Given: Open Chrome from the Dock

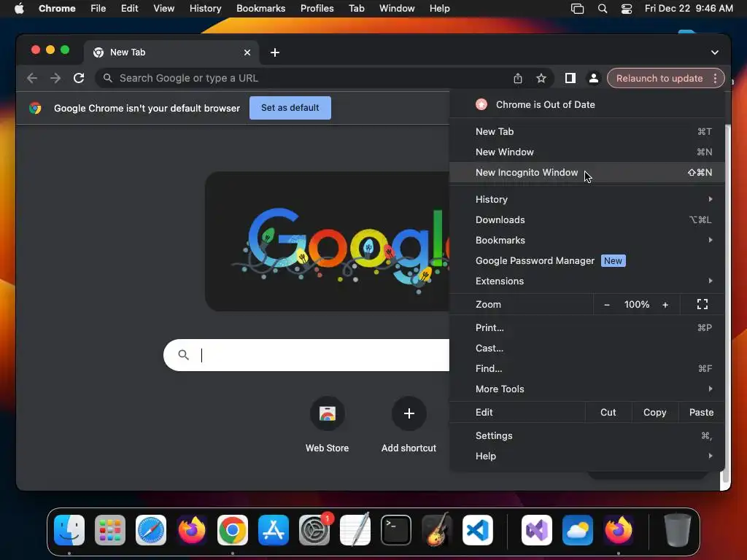Looking at the screenshot, I should coord(233,530).
